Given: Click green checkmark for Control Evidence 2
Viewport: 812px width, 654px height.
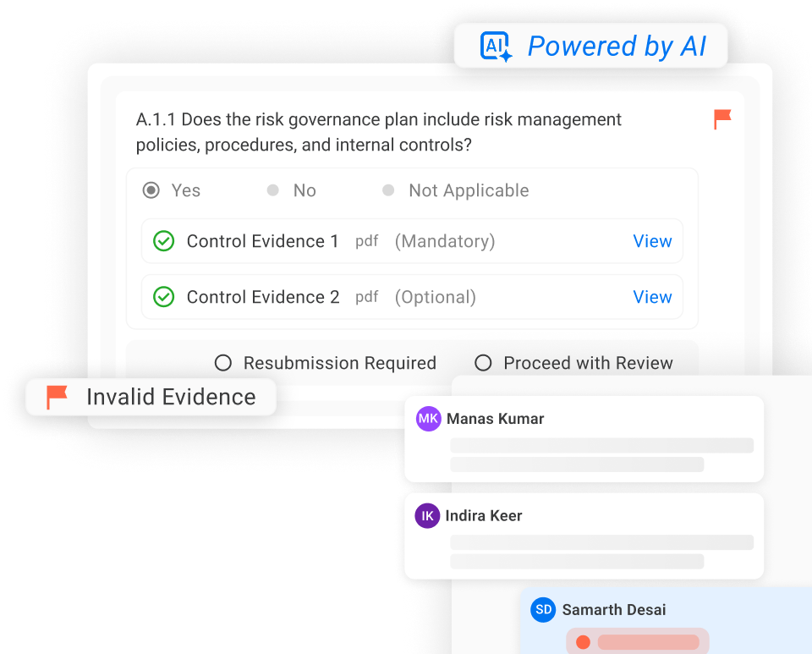Looking at the screenshot, I should coord(163,297).
